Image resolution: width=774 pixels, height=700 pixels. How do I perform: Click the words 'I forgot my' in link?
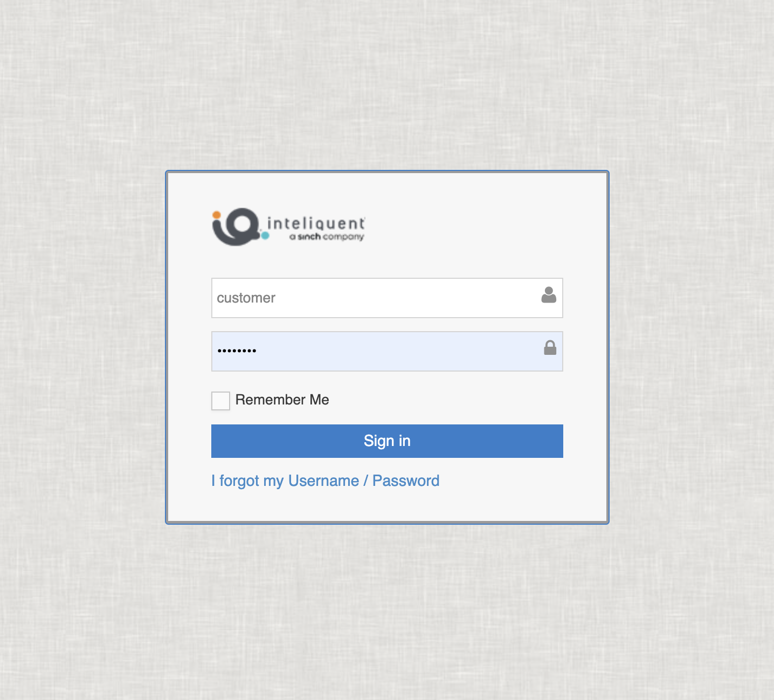point(247,481)
